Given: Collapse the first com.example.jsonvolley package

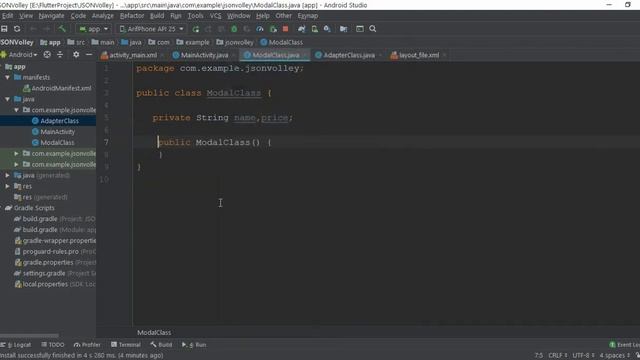Looking at the screenshot, I should click(x=16, y=110).
